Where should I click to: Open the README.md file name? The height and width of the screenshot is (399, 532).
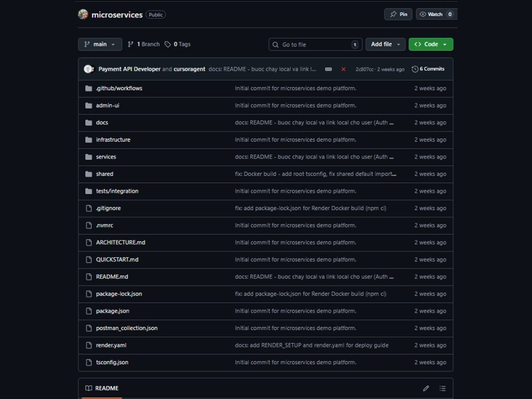(112, 277)
